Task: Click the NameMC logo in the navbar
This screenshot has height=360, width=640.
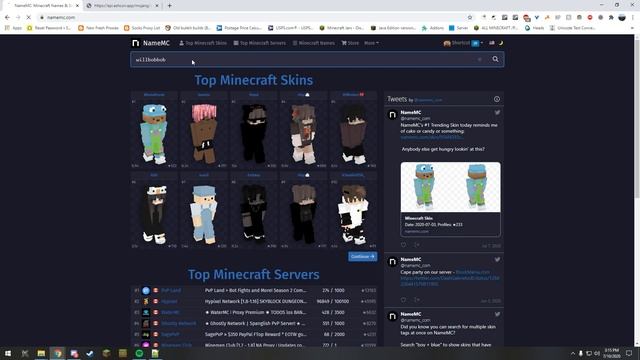Action: (151, 43)
